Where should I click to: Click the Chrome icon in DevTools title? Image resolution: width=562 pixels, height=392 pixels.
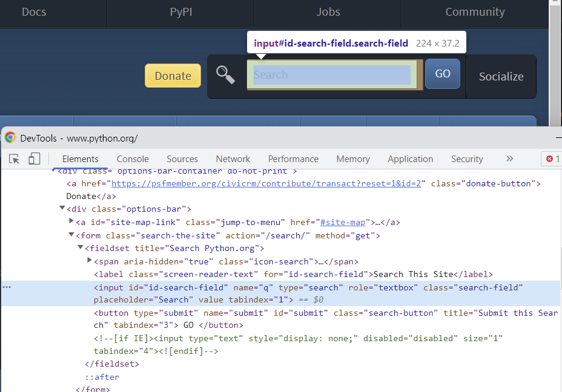10,137
